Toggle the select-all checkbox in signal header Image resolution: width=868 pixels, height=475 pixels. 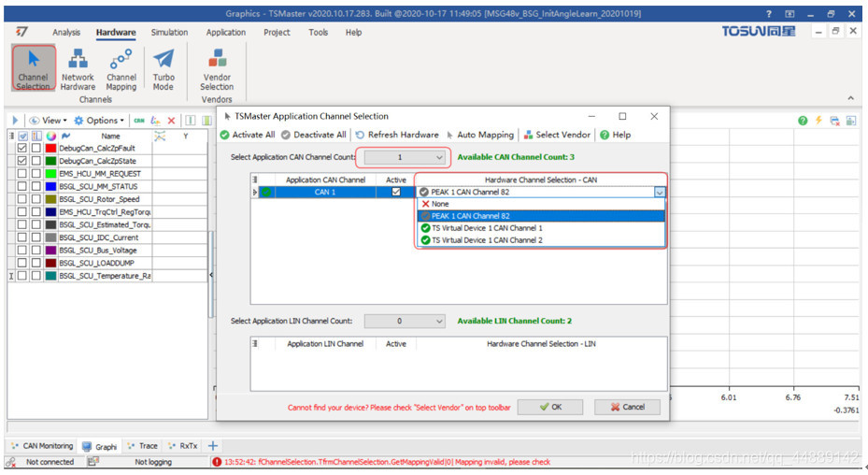(23, 136)
